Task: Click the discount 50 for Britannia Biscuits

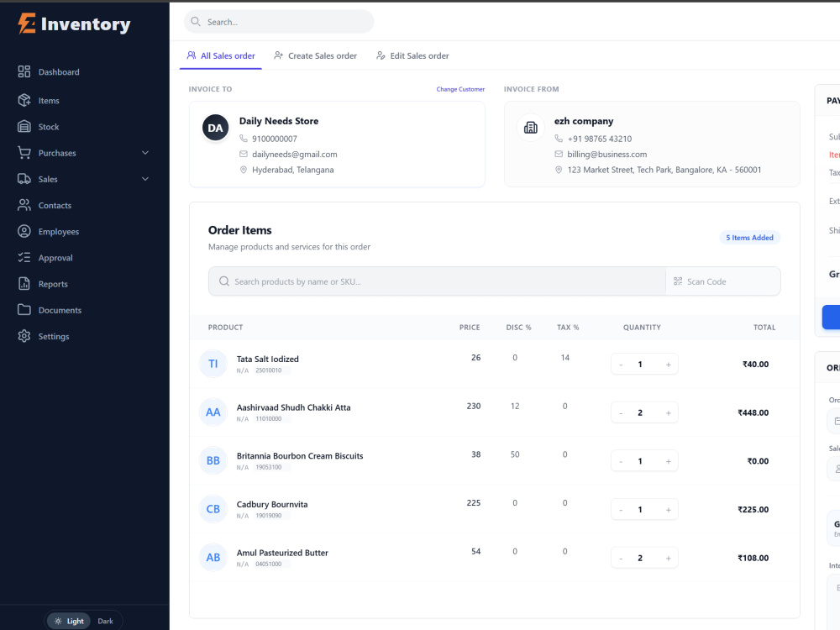Action: click(x=515, y=454)
